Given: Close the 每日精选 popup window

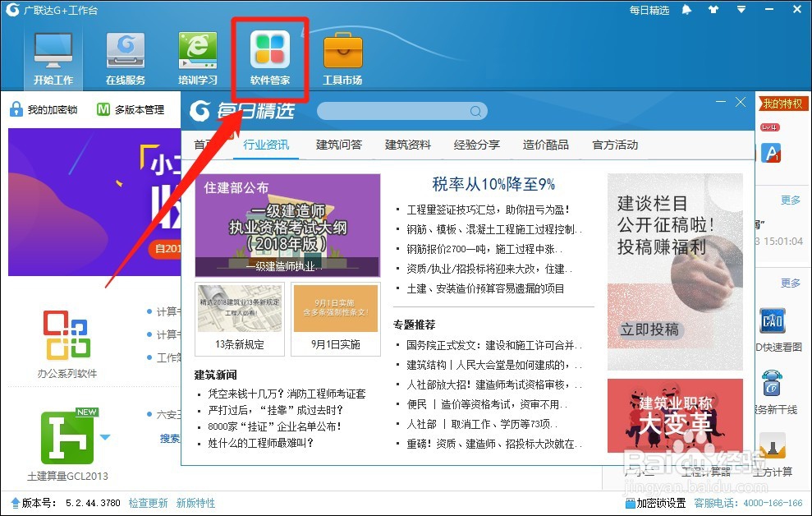Looking at the screenshot, I should pyautogui.click(x=741, y=102).
